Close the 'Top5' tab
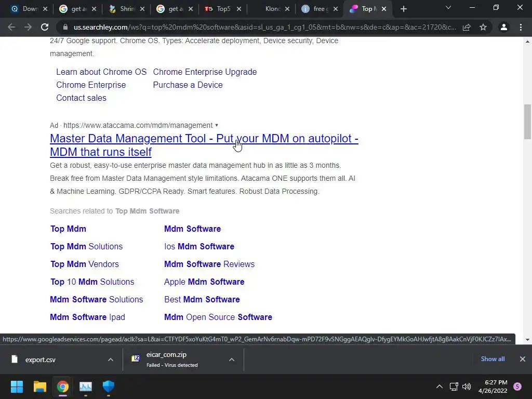The height and width of the screenshot is (399, 532). [x=239, y=9]
